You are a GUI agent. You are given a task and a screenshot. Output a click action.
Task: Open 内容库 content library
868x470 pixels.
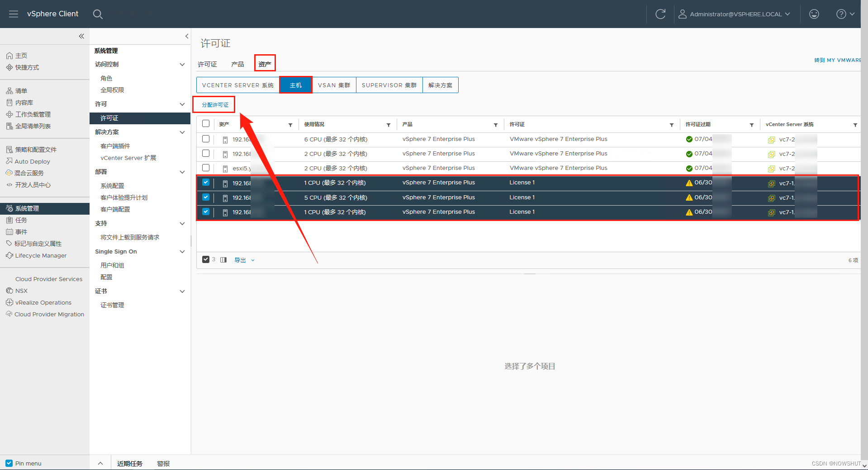click(x=19, y=103)
